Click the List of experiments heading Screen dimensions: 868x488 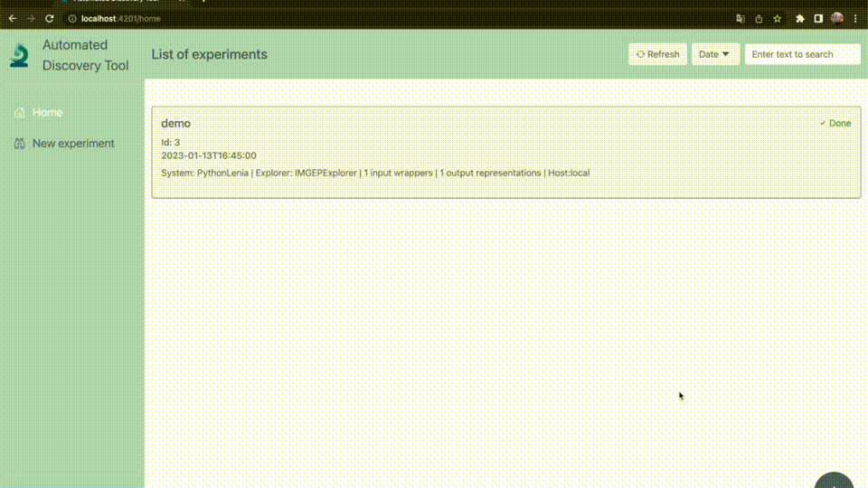[x=209, y=54]
